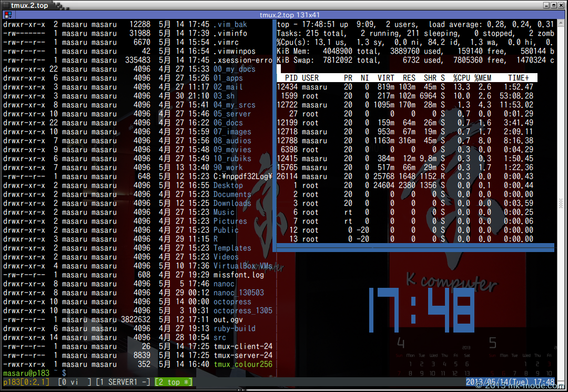Click the horizontal pane border below top
The height and width of the screenshot is (392, 568).
pyautogui.click(x=415, y=246)
